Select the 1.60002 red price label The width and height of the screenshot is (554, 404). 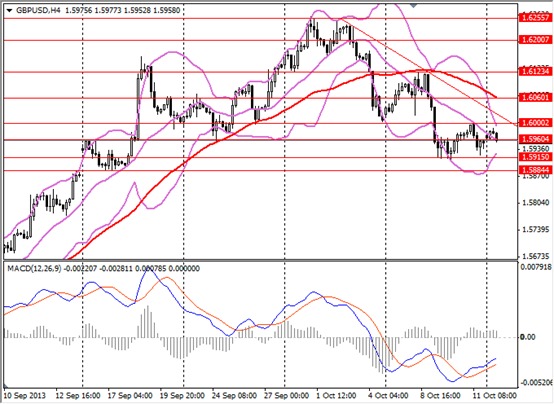point(536,123)
